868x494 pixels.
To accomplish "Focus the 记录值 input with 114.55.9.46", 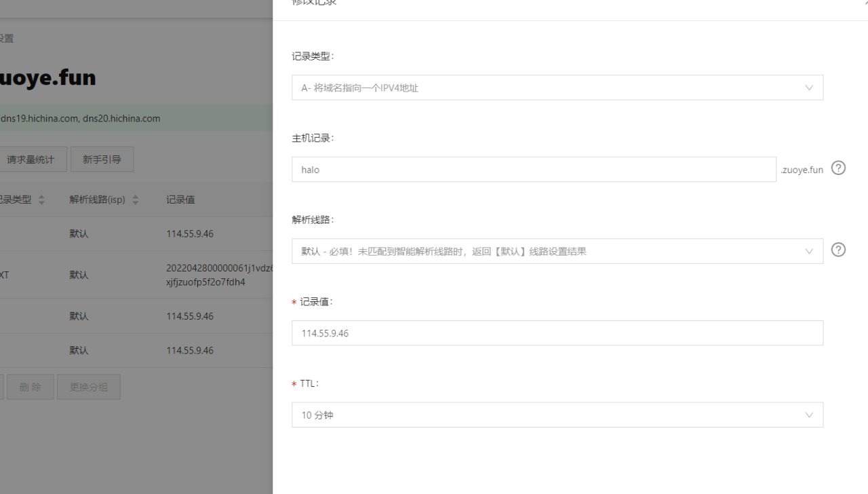I will pos(557,333).
